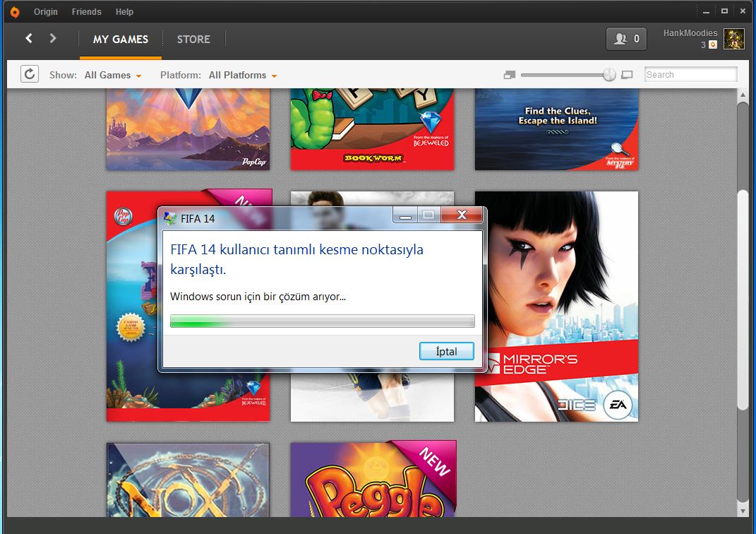Maximize the Origin window
The image size is (756, 534).
pos(724,11)
